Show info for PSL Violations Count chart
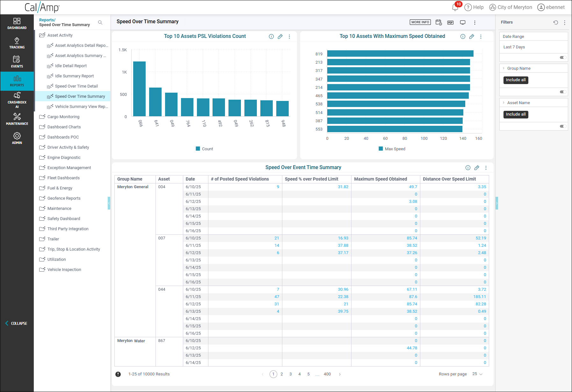The image size is (572, 392). [271, 37]
